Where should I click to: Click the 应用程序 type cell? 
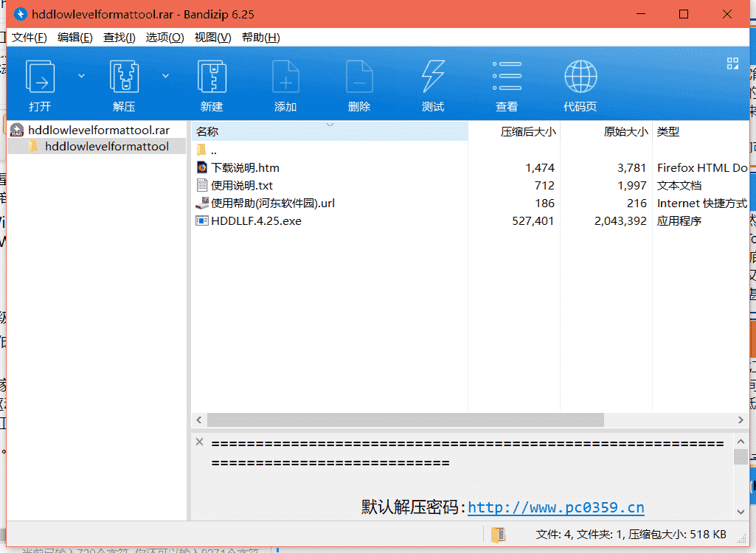pyautogui.click(x=679, y=220)
